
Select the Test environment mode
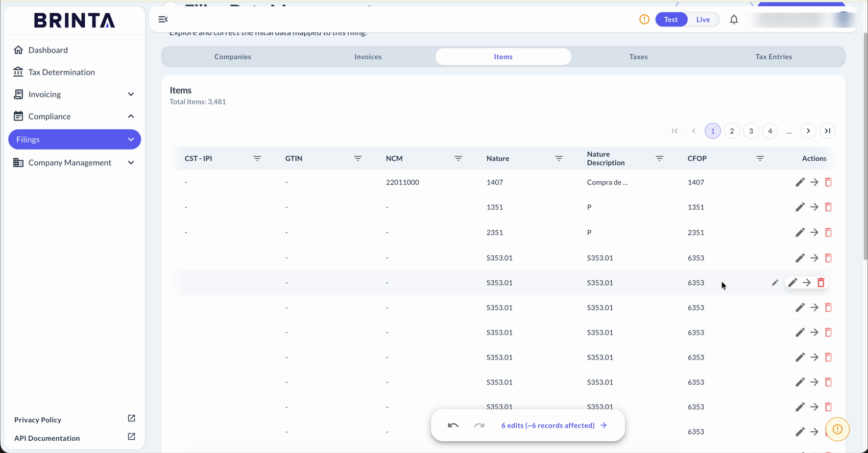click(x=671, y=19)
